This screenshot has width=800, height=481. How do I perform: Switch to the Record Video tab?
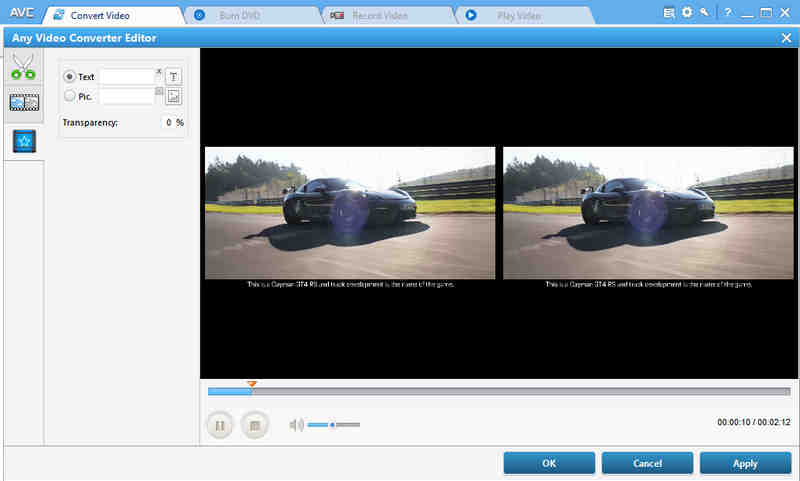point(389,15)
